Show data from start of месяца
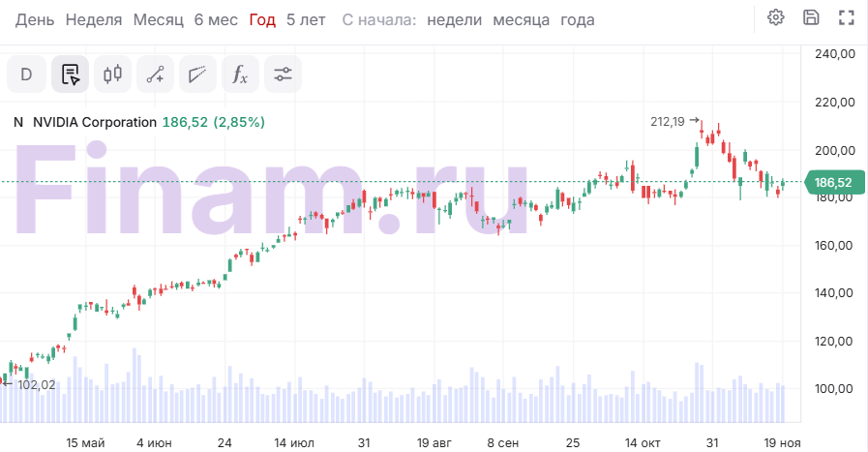Screen dimensions: 868x452 click(521, 19)
